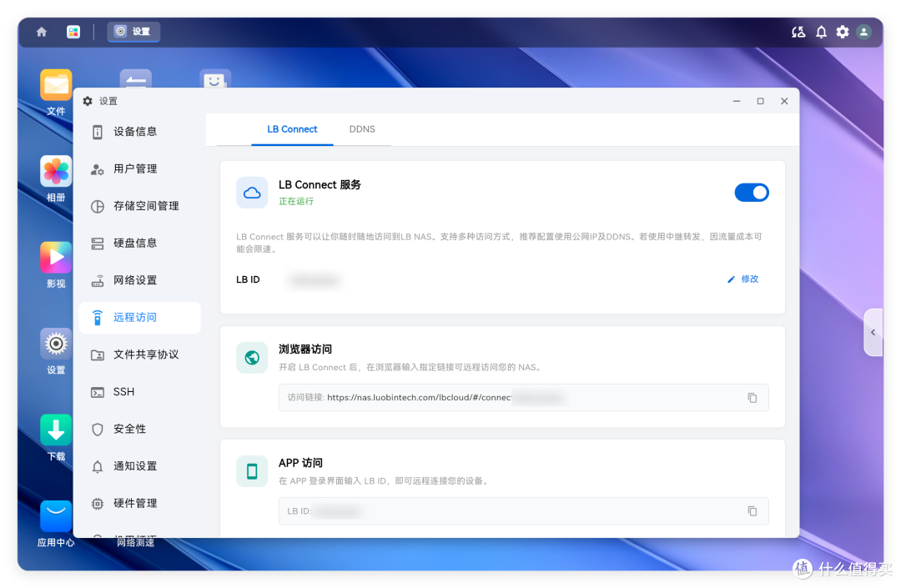Switch to the DDNS tab
Image resolution: width=901 pixels, height=588 pixels.
(x=362, y=129)
